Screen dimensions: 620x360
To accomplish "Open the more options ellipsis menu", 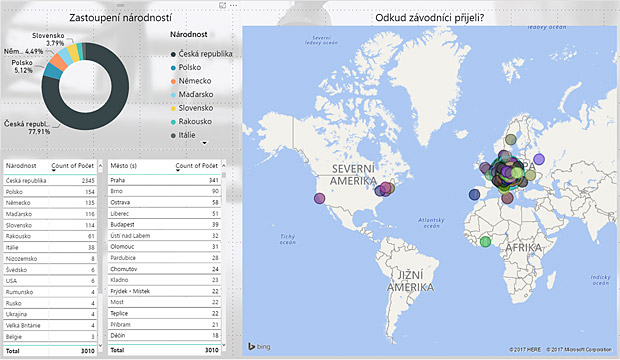I will tap(234, 6).
